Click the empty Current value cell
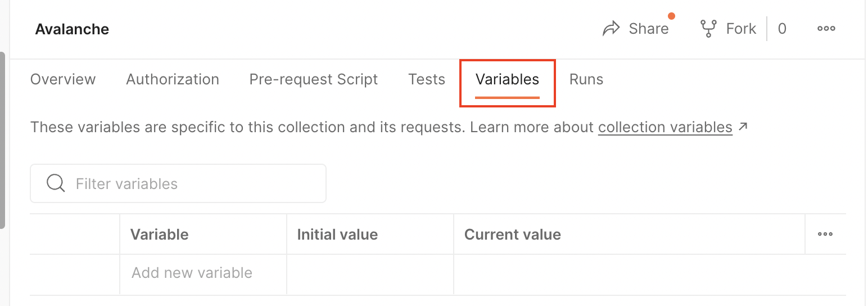This screenshot has width=868, height=306. pos(629,273)
